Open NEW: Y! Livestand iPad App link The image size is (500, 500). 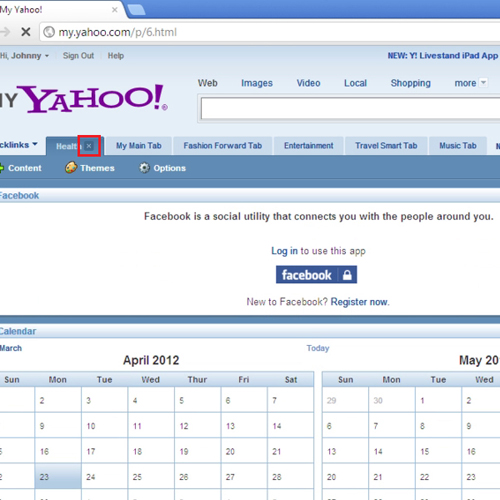(x=443, y=56)
